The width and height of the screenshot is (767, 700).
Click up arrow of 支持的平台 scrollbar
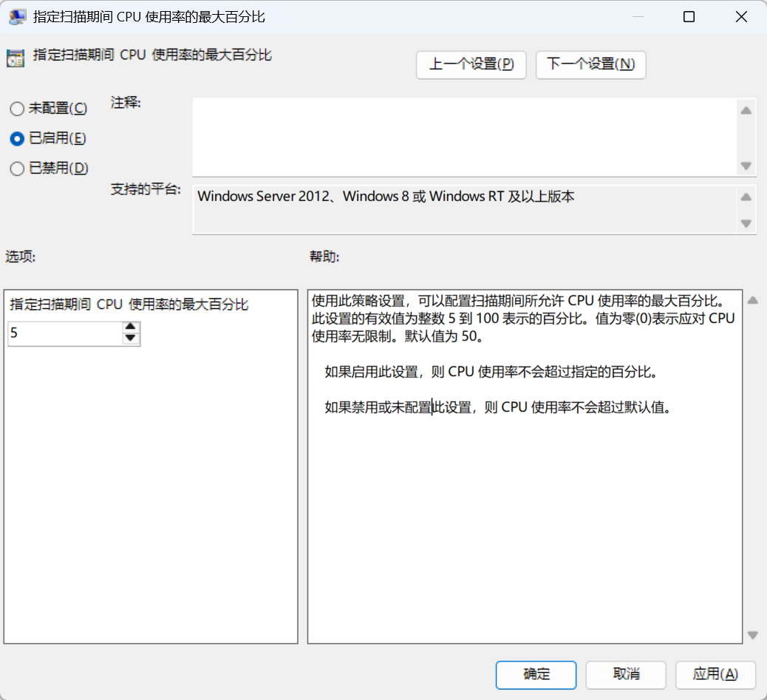click(x=746, y=197)
